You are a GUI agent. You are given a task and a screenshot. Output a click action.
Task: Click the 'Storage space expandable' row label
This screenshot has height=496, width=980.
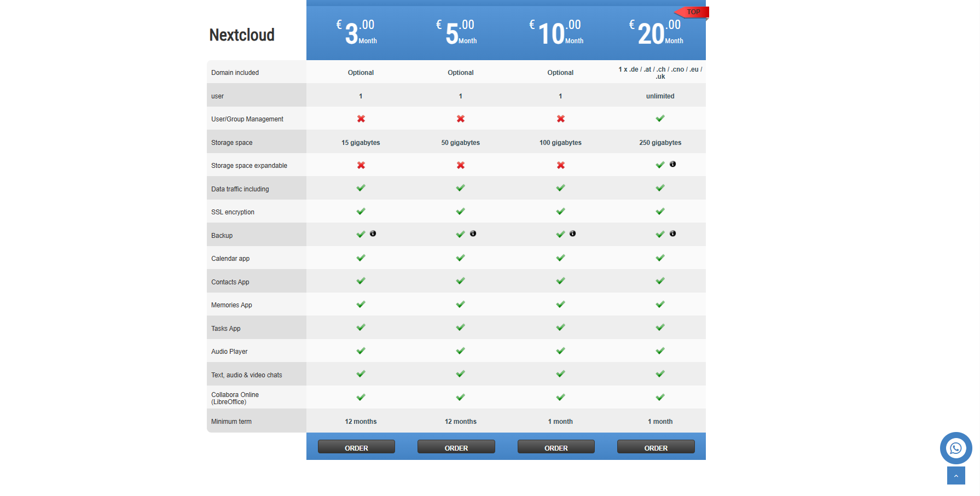(x=249, y=166)
